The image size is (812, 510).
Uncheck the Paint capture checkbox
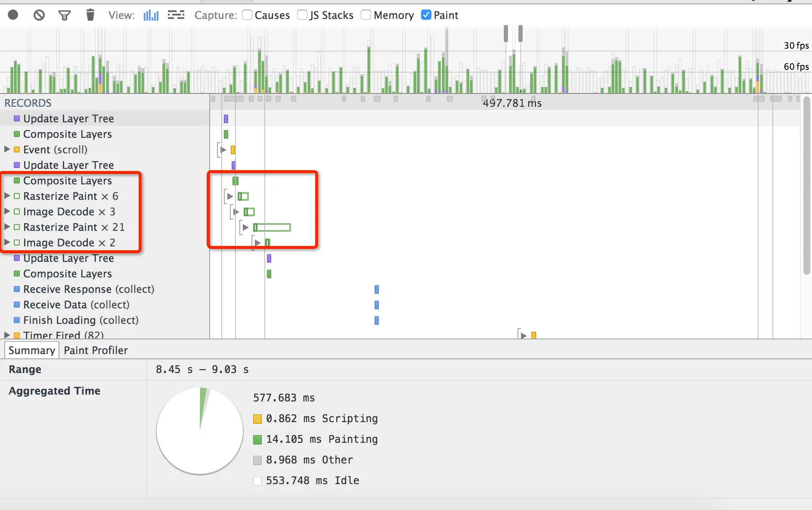click(x=426, y=15)
